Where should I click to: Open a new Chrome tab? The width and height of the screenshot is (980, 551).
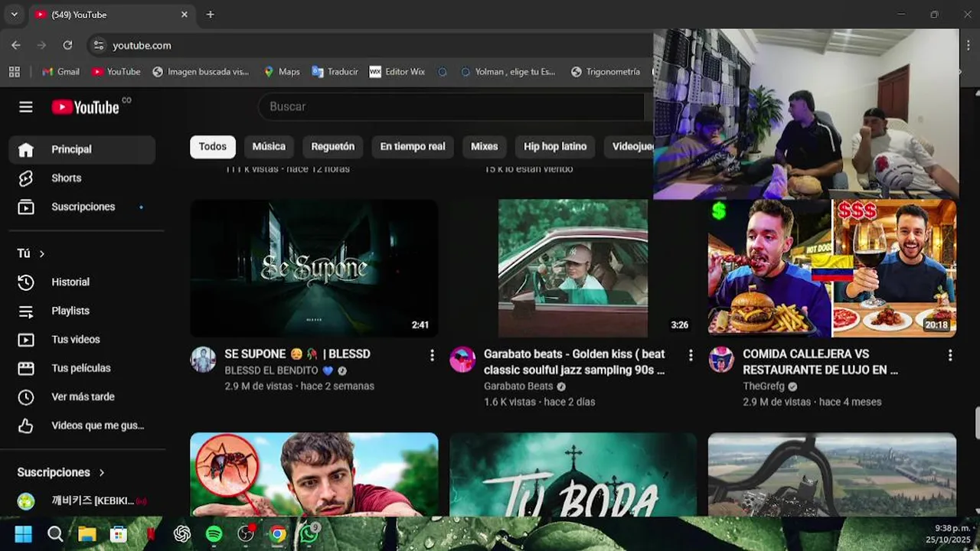210,15
